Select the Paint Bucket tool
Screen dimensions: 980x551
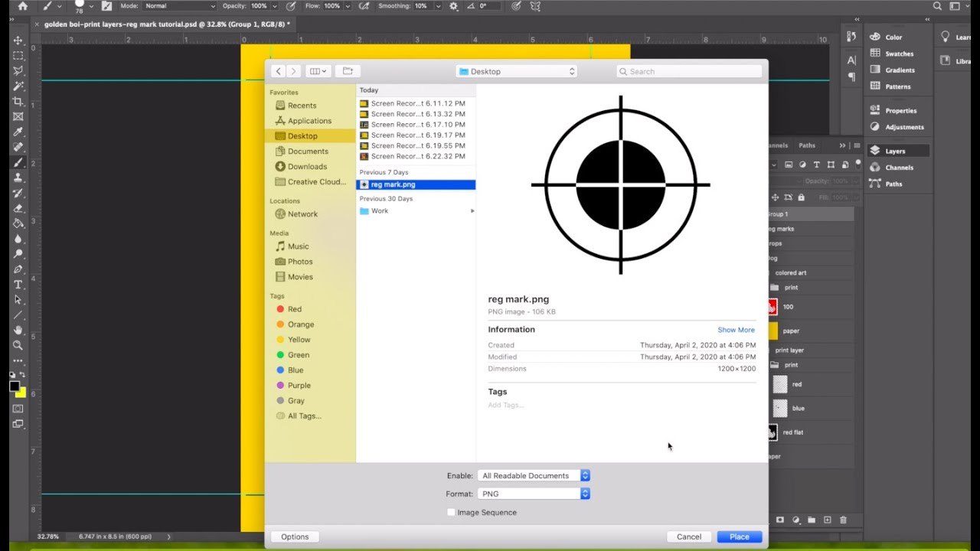point(18,223)
